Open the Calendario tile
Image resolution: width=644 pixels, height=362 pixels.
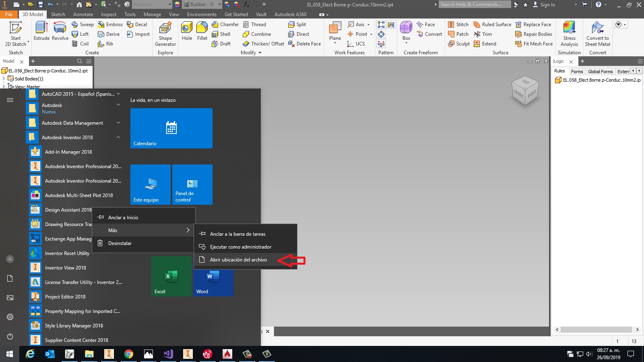[x=171, y=128]
